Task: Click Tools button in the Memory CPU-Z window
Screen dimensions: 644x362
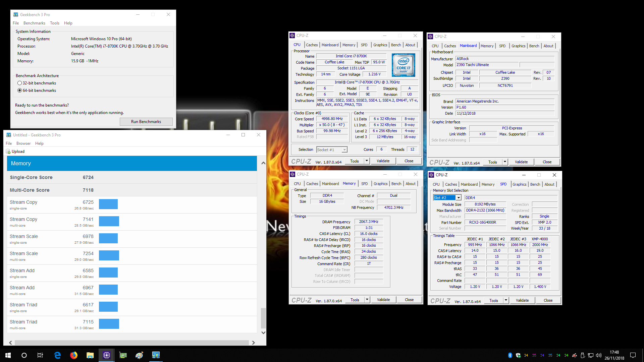Action: coord(355,300)
